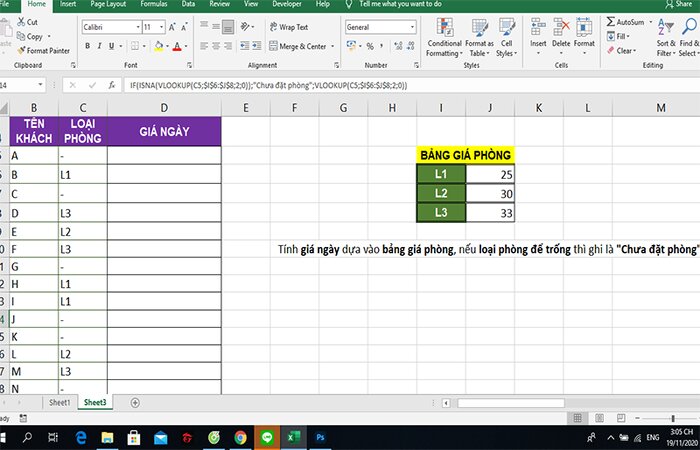Image resolution: width=700 pixels, height=450 pixels.
Task: Click the Cut command
Action: [x=27, y=22]
